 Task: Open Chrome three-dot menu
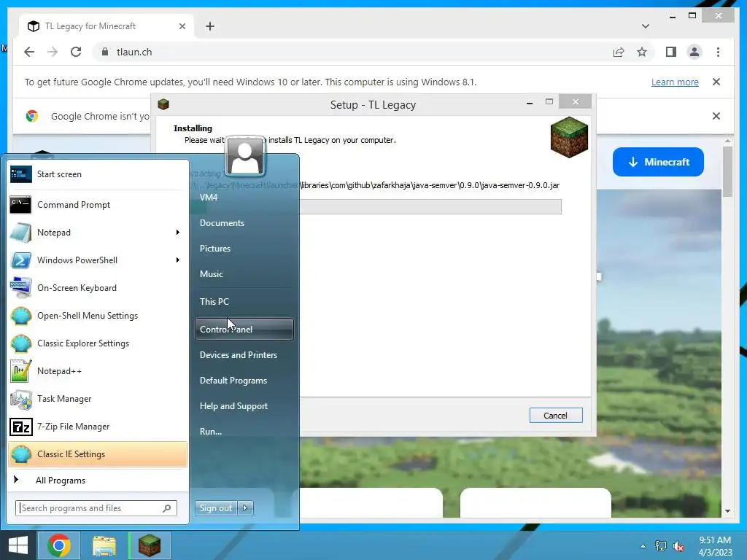(x=718, y=52)
